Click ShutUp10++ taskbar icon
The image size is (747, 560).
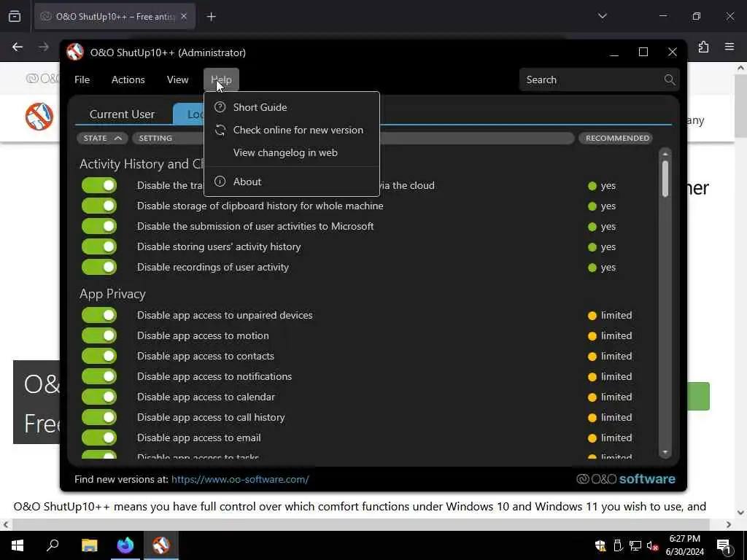click(x=161, y=545)
